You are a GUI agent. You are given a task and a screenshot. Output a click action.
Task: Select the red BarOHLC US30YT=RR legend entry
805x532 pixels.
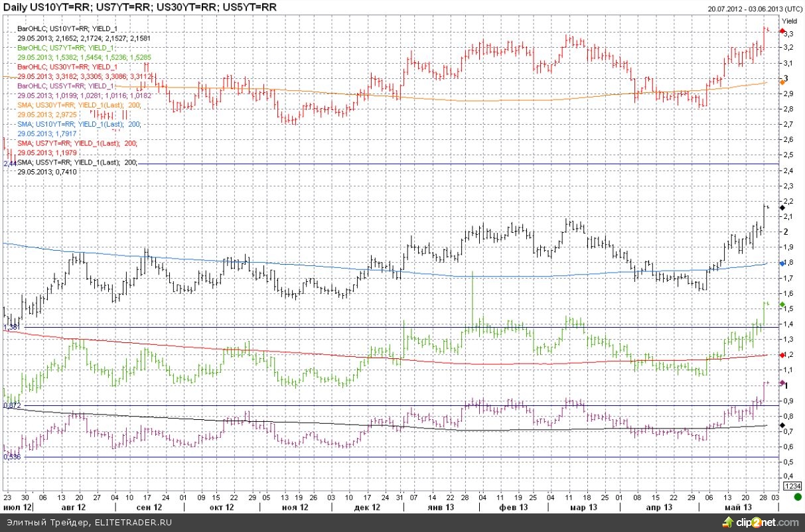click(67, 67)
